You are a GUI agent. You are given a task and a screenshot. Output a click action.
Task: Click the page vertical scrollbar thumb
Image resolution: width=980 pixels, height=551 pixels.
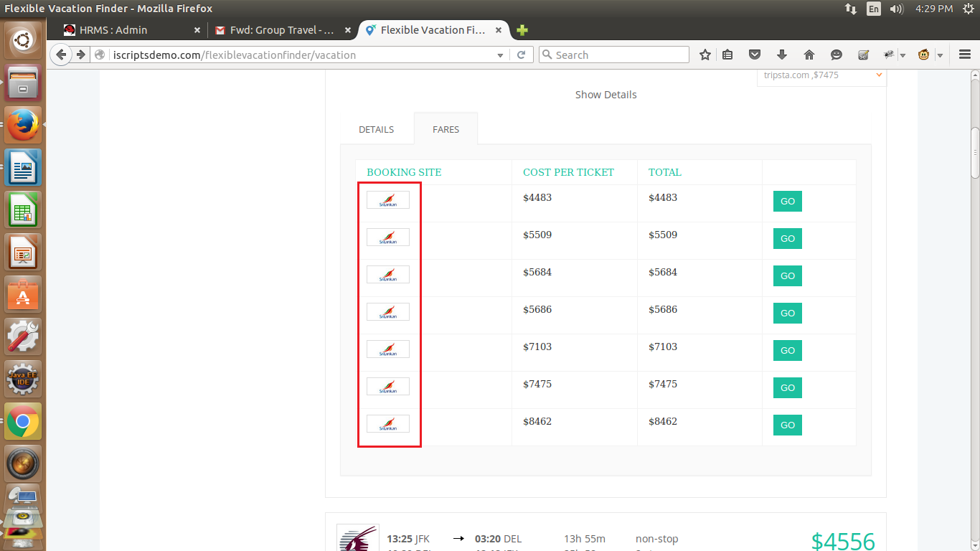974,152
